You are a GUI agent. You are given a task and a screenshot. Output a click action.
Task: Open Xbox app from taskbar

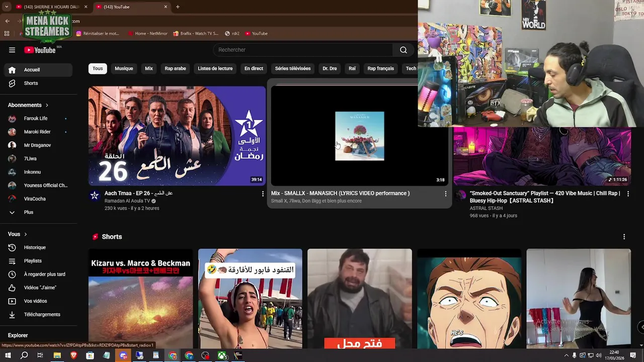222,355
